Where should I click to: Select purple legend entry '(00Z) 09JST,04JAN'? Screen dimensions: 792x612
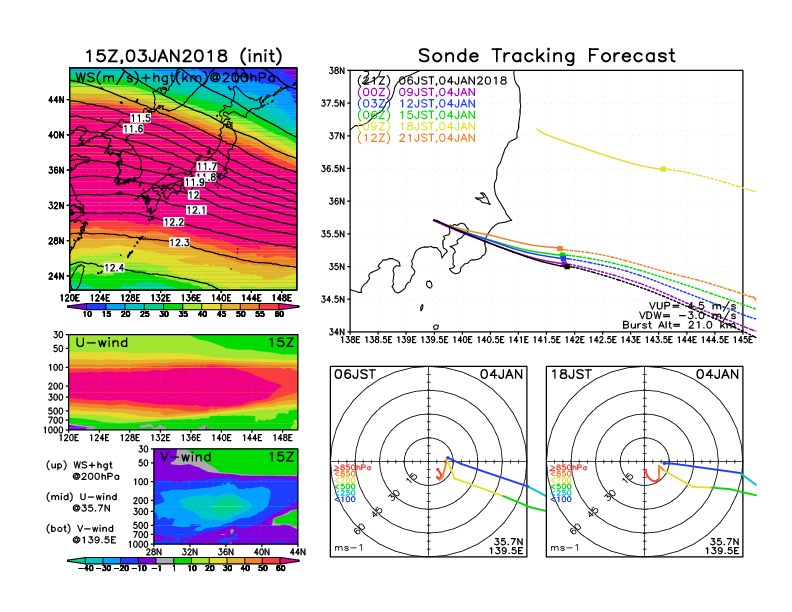416,92
